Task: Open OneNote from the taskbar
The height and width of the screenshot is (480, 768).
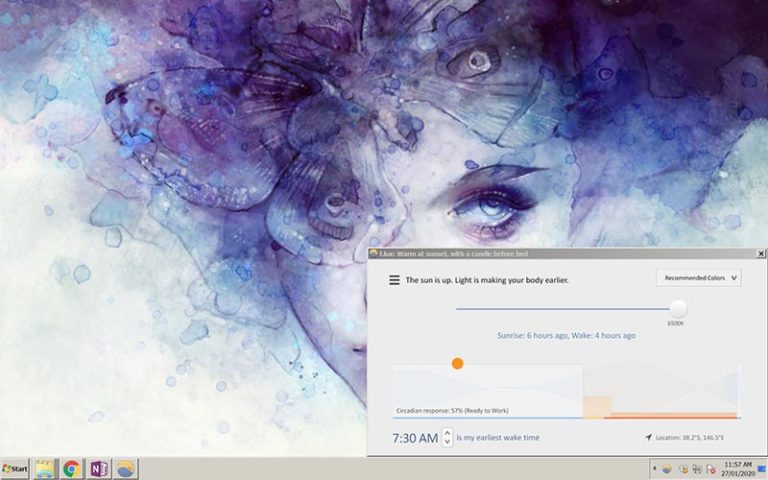Action: coord(99,469)
